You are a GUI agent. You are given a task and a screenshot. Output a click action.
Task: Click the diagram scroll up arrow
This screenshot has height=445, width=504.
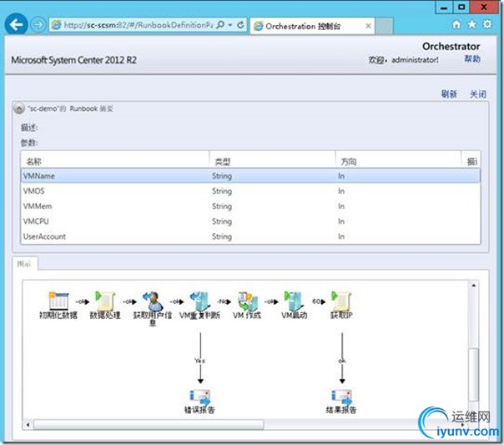pyautogui.click(x=473, y=286)
